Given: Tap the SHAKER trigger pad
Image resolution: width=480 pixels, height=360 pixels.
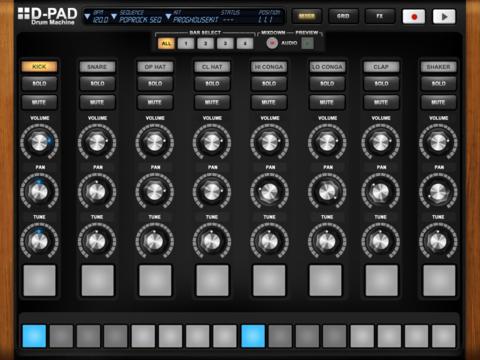Looking at the screenshot, I should pos(439,280).
